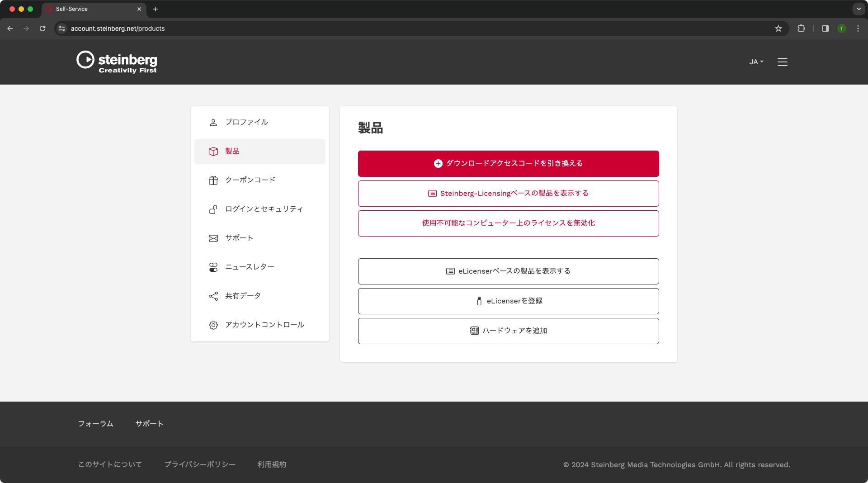Close the Self-Service tab
868x483 pixels.
(139, 9)
